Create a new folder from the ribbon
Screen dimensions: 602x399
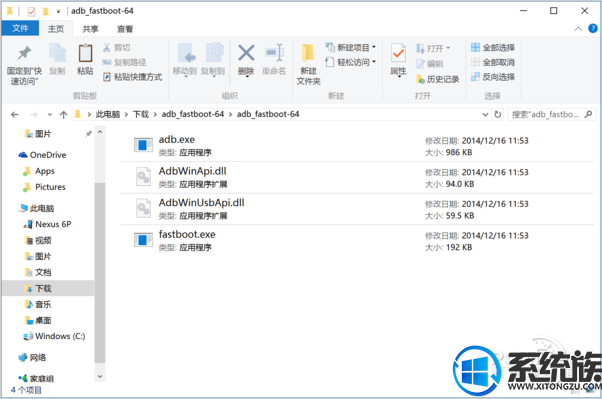[308, 63]
